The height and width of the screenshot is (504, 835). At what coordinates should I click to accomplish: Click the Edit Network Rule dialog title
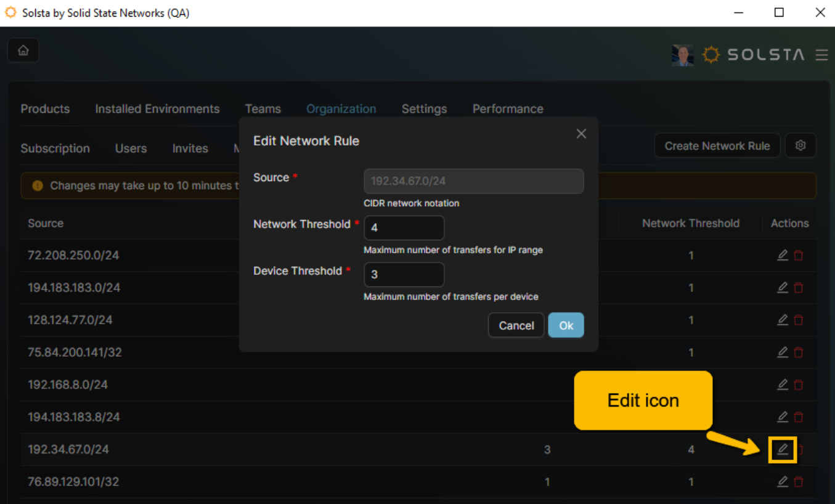pos(306,141)
